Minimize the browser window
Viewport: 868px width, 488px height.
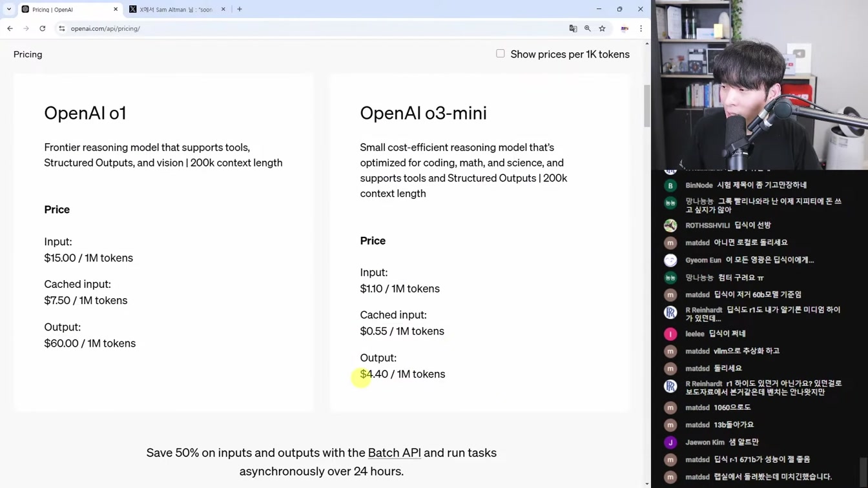(x=599, y=9)
